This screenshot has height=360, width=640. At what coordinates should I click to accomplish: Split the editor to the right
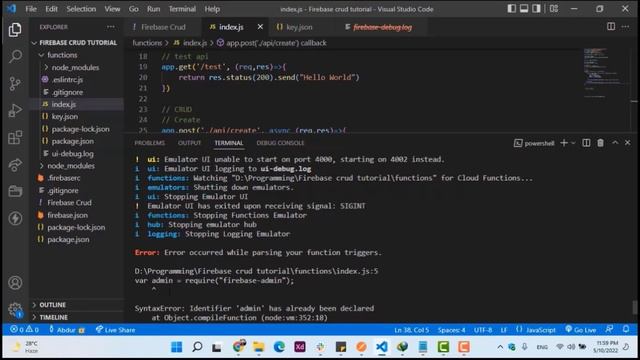[x=611, y=27]
